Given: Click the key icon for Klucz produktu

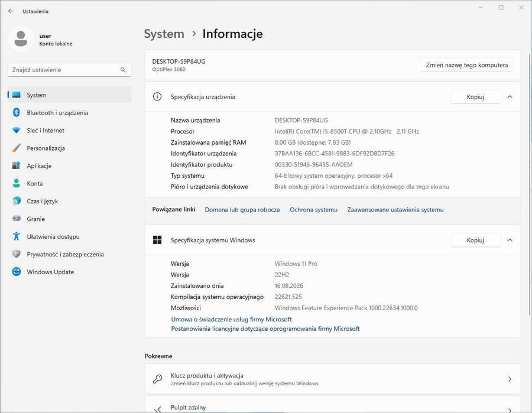Looking at the screenshot, I should click(x=157, y=379).
